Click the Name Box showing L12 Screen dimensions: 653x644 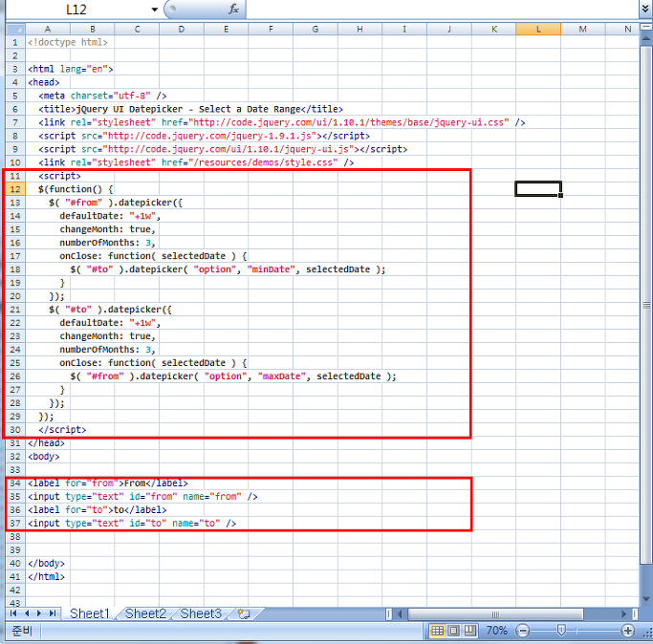pyautogui.click(x=76, y=10)
